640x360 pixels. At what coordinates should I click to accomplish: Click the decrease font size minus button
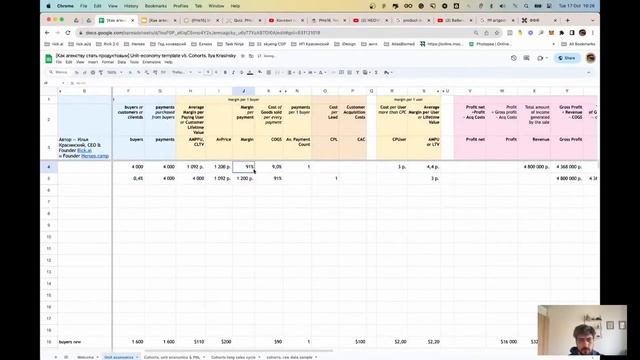(x=199, y=72)
